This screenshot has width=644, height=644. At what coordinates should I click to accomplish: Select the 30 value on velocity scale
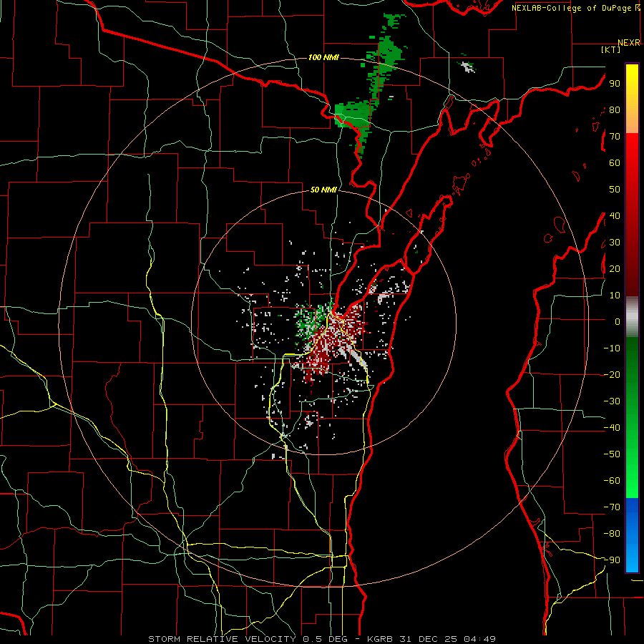click(615, 243)
